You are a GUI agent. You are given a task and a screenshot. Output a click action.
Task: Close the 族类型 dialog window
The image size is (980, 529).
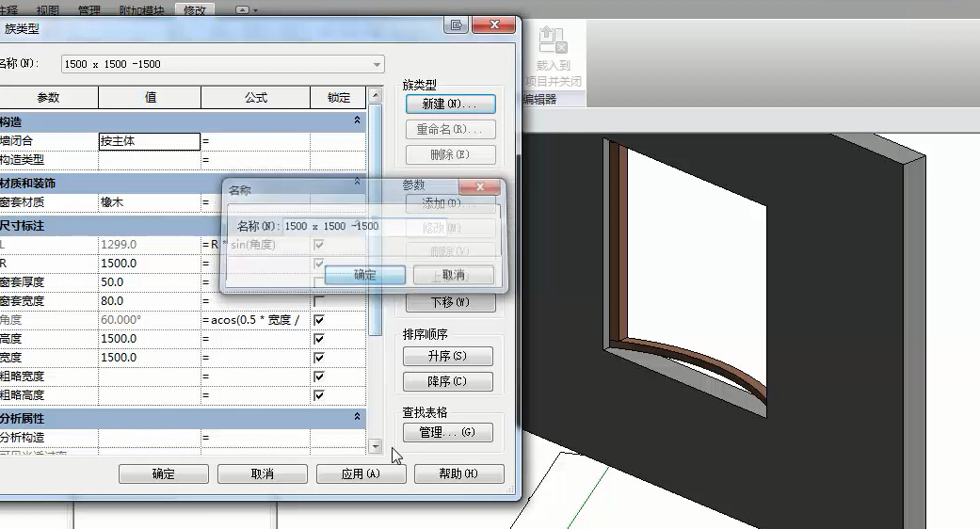493,26
